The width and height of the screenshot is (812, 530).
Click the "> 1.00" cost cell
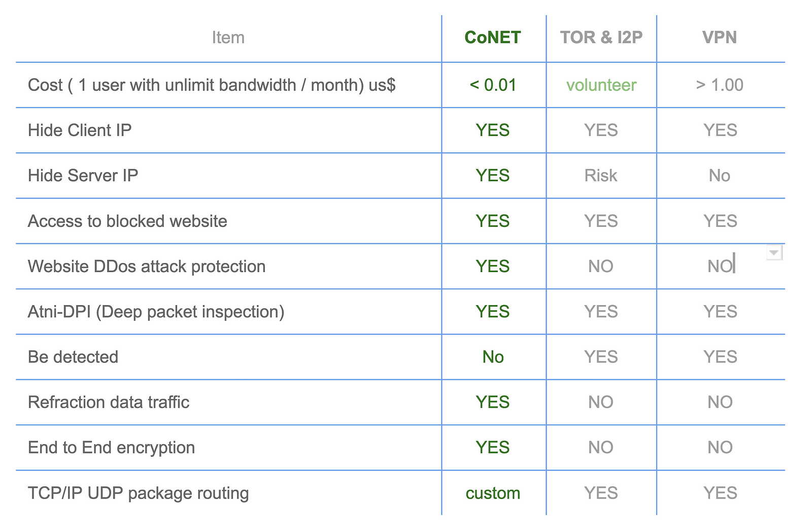pos(720,85)
